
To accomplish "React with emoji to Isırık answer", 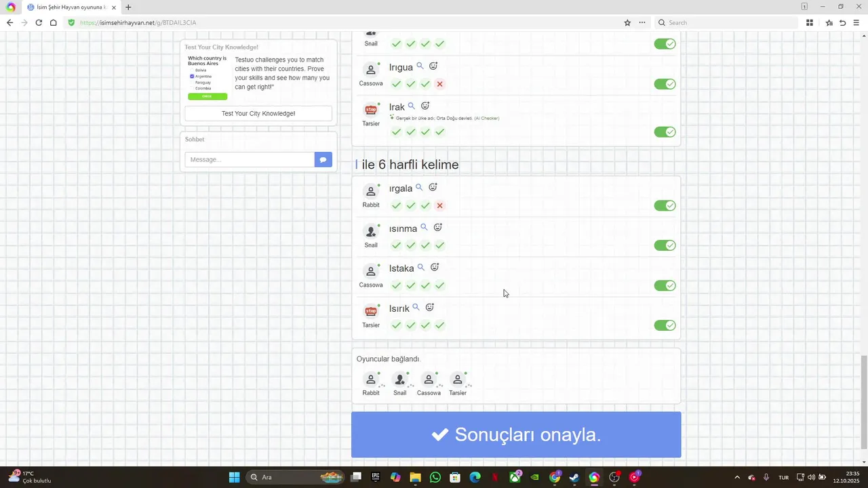I will (x=429, y=307).
